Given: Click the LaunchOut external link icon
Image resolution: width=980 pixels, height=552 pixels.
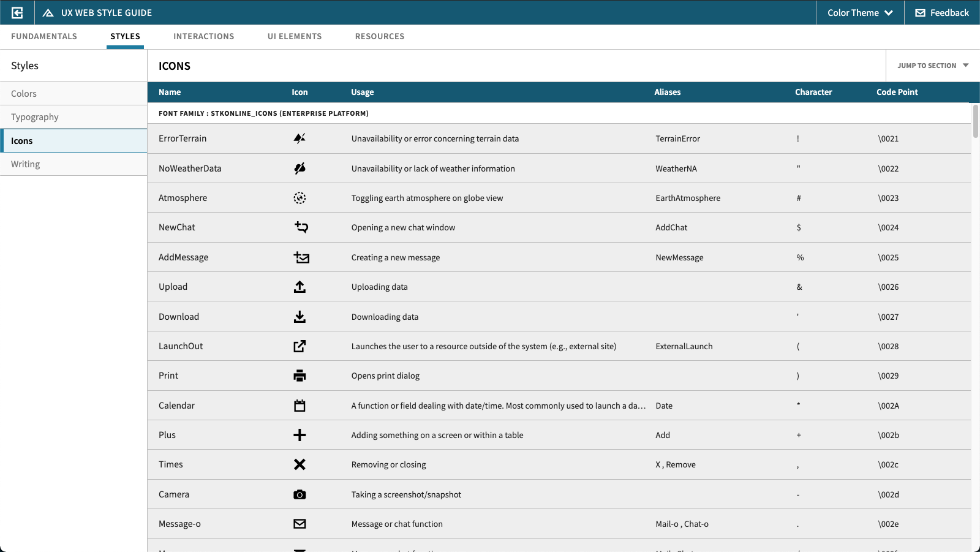Looking at the screenshot, I should (300, 346).
